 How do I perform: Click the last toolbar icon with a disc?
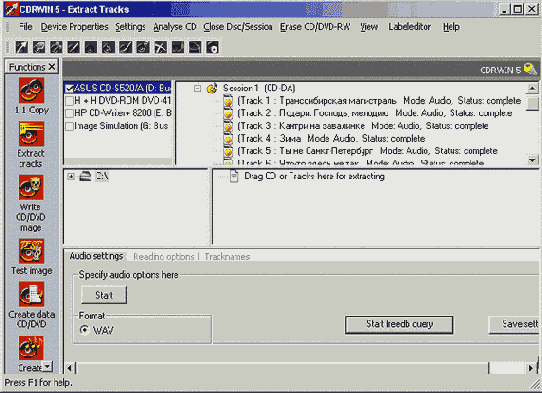click(212, 47)
